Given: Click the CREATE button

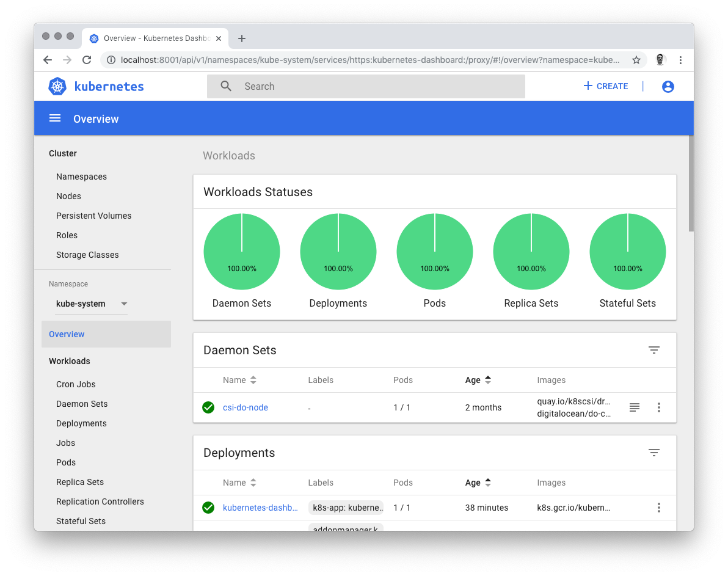Looking at the screenshot, I should (605, 86).
